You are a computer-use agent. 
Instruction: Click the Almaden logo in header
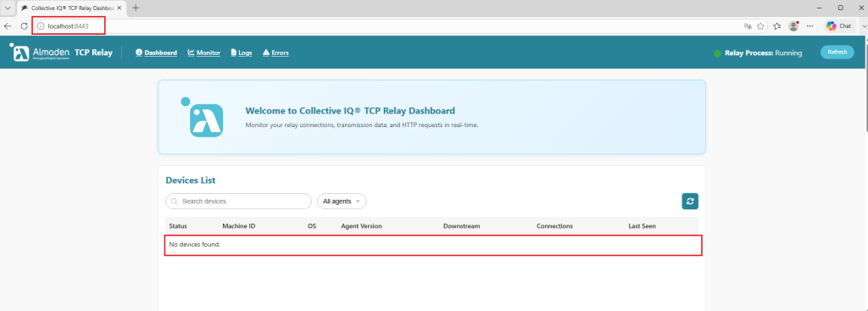click(x=40, y=53)
